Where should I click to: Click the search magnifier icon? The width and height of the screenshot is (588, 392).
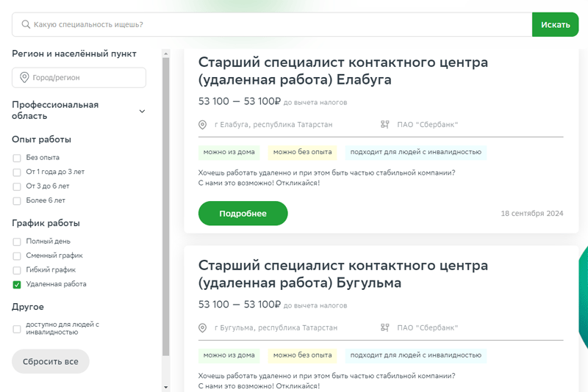[26, 25]
